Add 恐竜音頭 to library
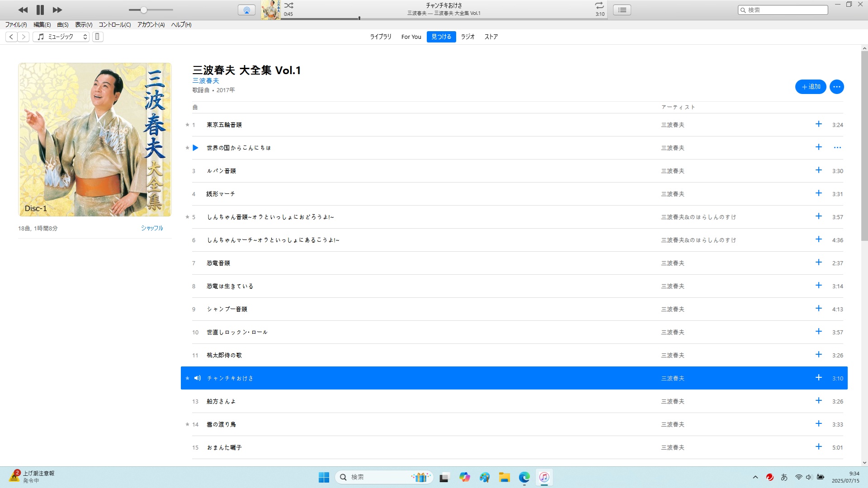The width and height of the screenshot is (868, 488). pyautogui.click(x=819, y=263)
